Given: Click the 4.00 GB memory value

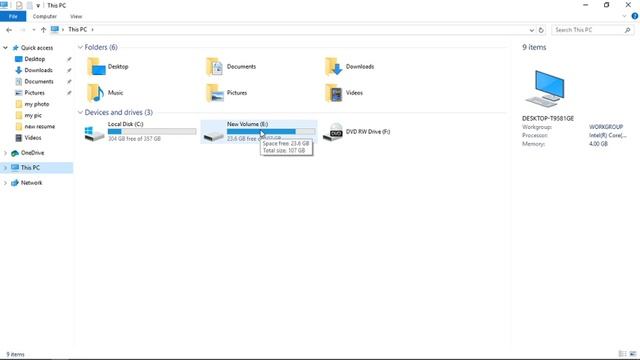Looking at the screenshot, I should 598,144.
